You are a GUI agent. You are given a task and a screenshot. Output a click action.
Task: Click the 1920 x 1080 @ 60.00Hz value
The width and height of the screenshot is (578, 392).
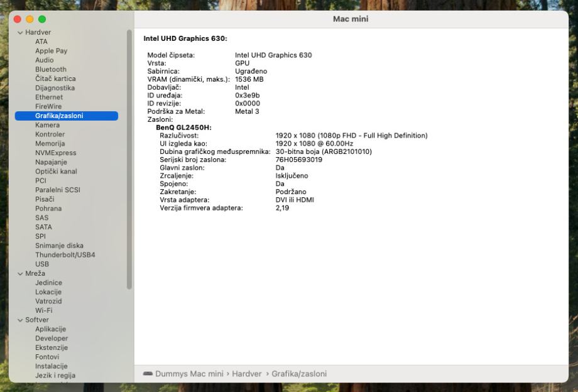click(x=314, y=143)
